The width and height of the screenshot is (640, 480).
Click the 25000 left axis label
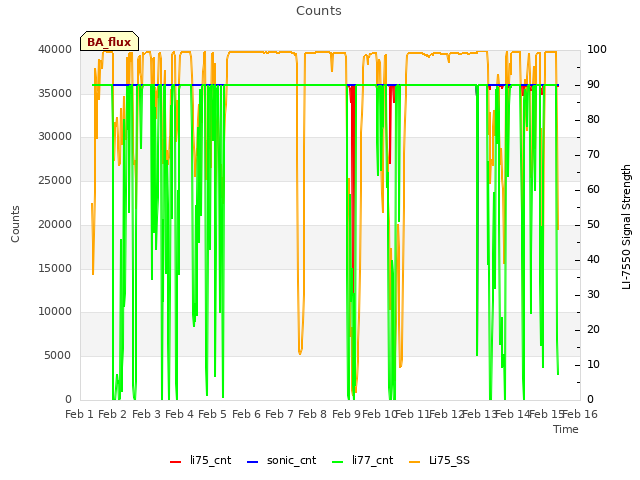pos(55,180)
